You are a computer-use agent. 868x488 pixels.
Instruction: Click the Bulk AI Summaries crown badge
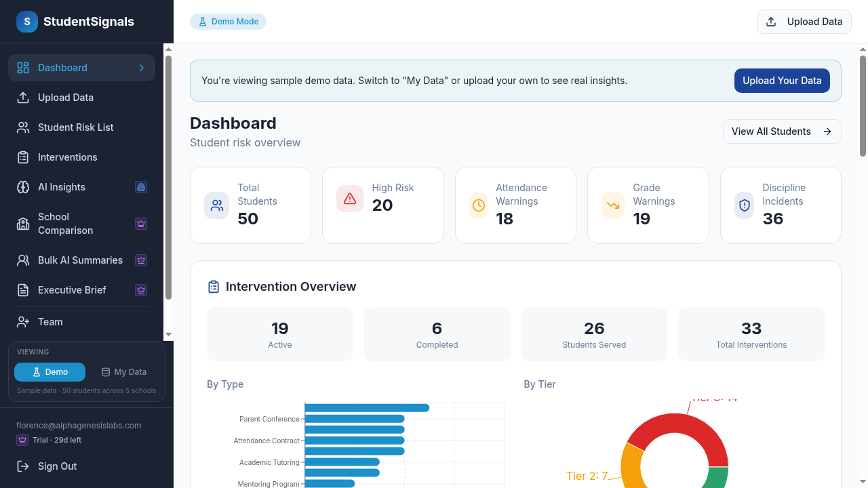(x=141, y=260)
